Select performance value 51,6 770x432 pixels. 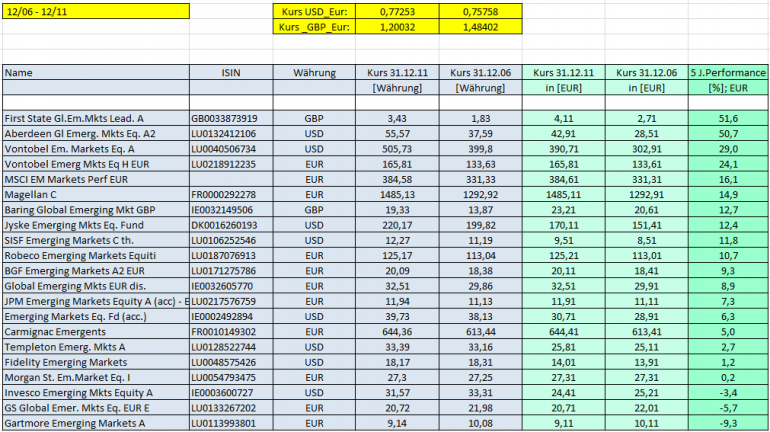coord(728,118)
